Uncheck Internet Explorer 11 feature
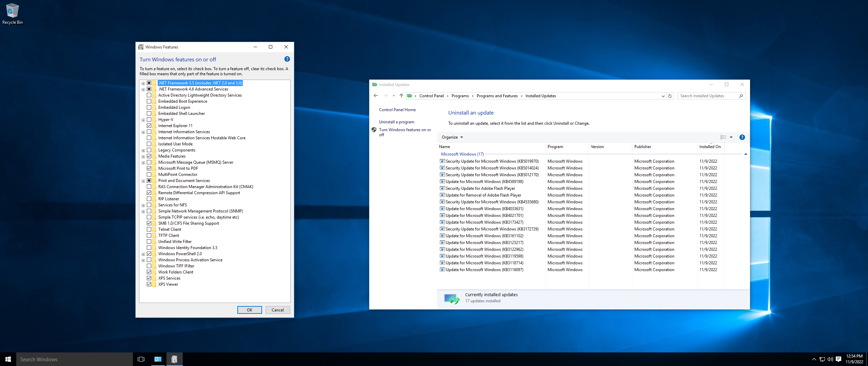The width and height of the screenshot is (868, 366). 149,126
